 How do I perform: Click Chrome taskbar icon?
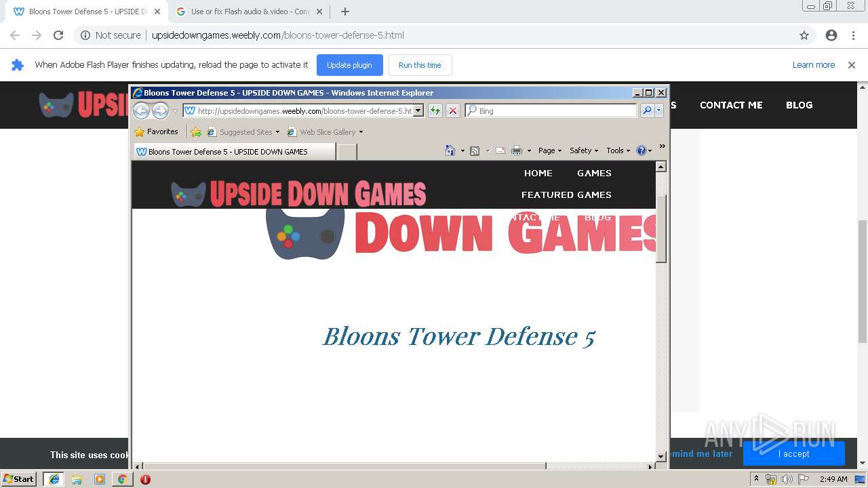click(x=122, y=479)
